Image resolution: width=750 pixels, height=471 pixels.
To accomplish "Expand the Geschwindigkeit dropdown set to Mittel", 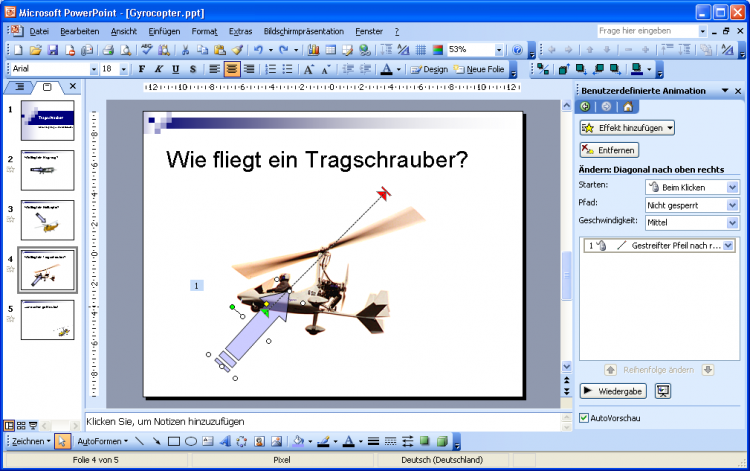I will (732, 221).
